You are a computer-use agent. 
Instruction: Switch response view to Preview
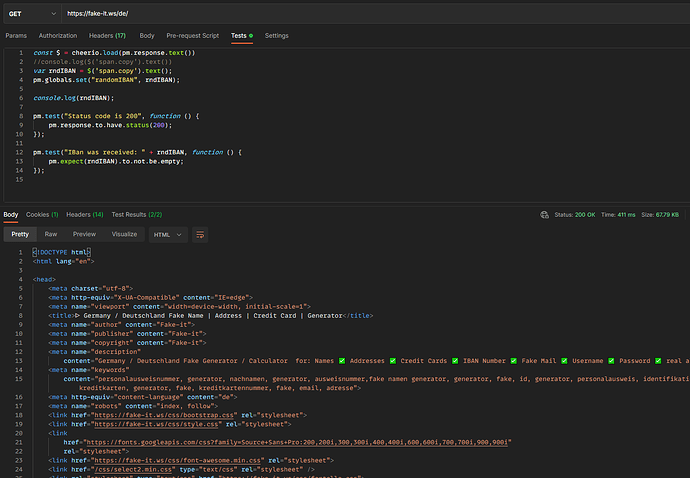click(x=84, y=234)
